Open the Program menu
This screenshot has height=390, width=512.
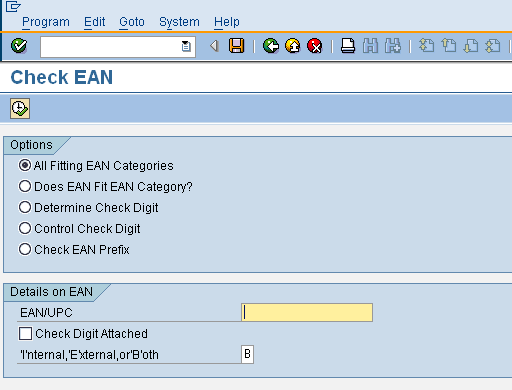(46, 22)
